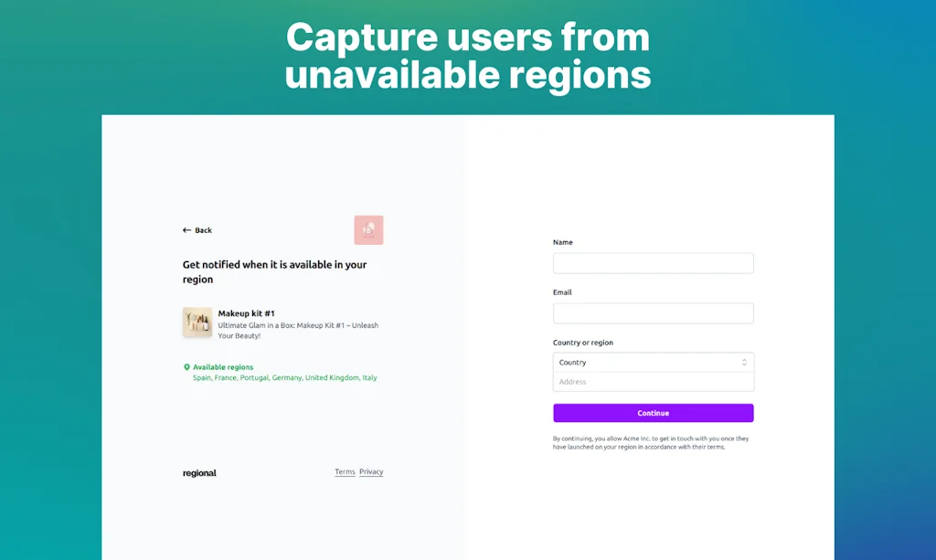Select the Name input field
This screenshot has height=560, width=936.
[653, 263]
